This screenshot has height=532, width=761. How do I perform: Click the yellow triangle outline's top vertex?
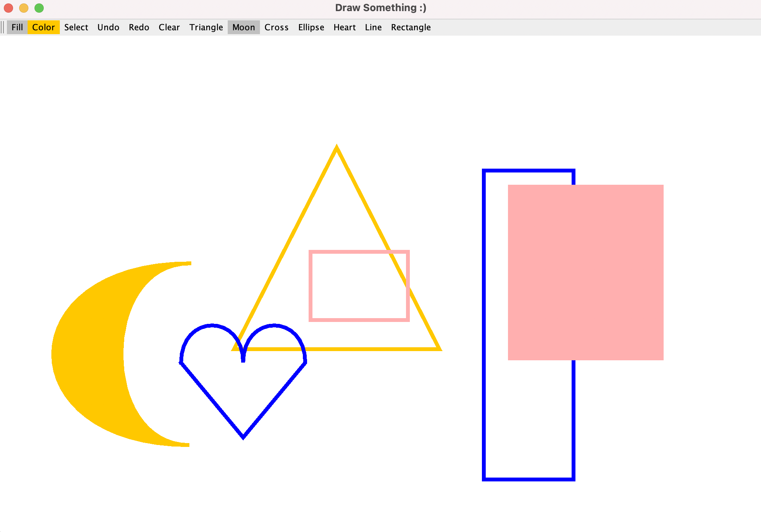click(337, 147)
